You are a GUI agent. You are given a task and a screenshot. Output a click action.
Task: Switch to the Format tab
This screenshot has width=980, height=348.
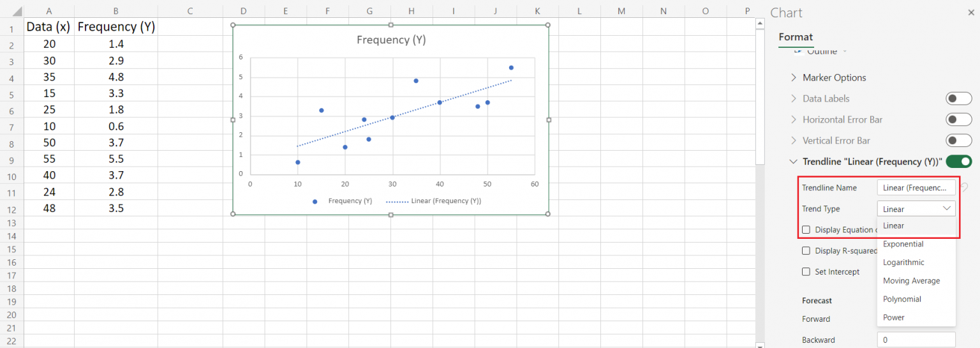click(796, 37)
